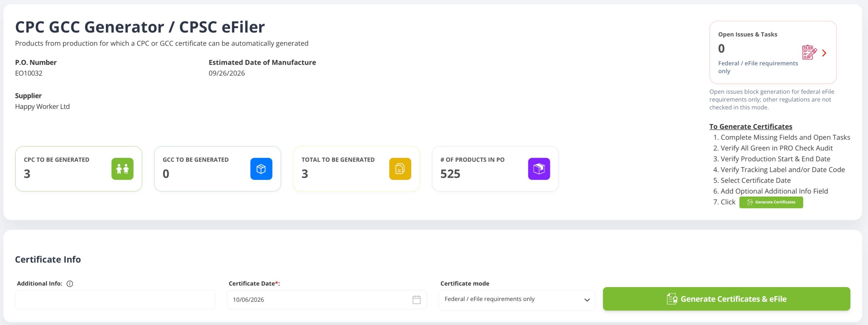868x325 pixels.
Task: Click the blue GCC box icon
Action: point(261,169)
